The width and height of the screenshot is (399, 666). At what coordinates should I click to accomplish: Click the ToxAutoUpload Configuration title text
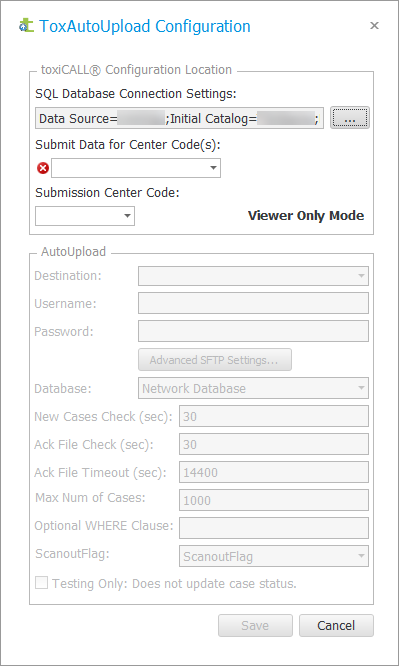click(144, 26)
